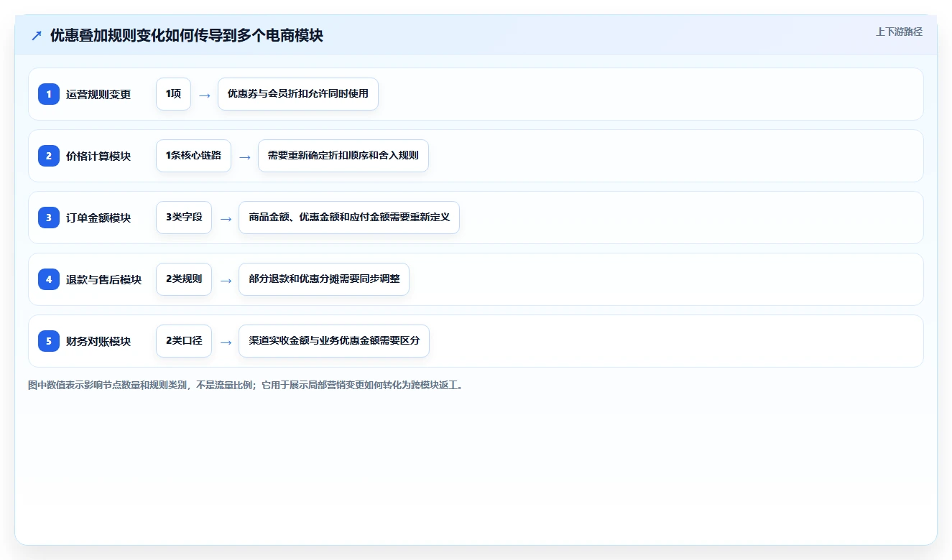Click the 部分退款和优惠分摊需要同步调整 box

point(324,279)
